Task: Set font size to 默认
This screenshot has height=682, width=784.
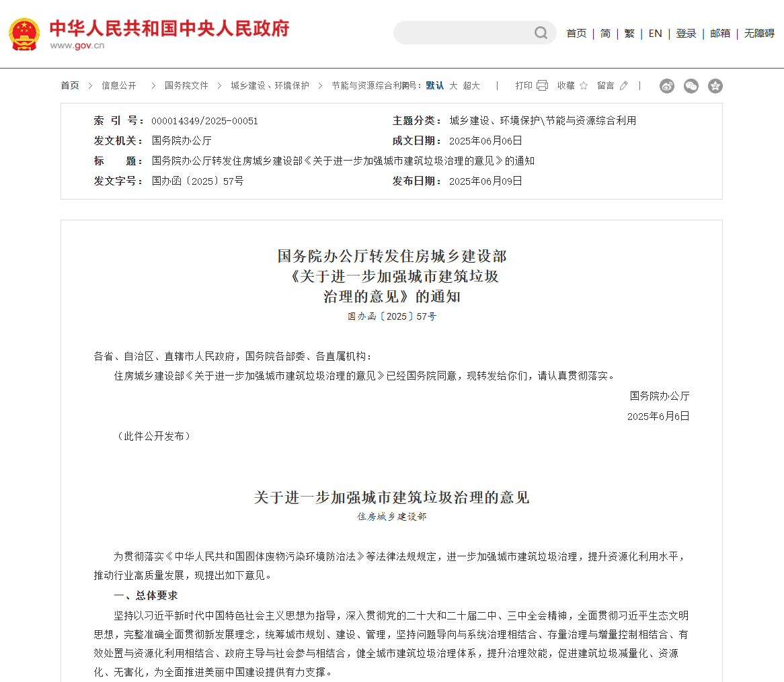Action: (434, 85)
